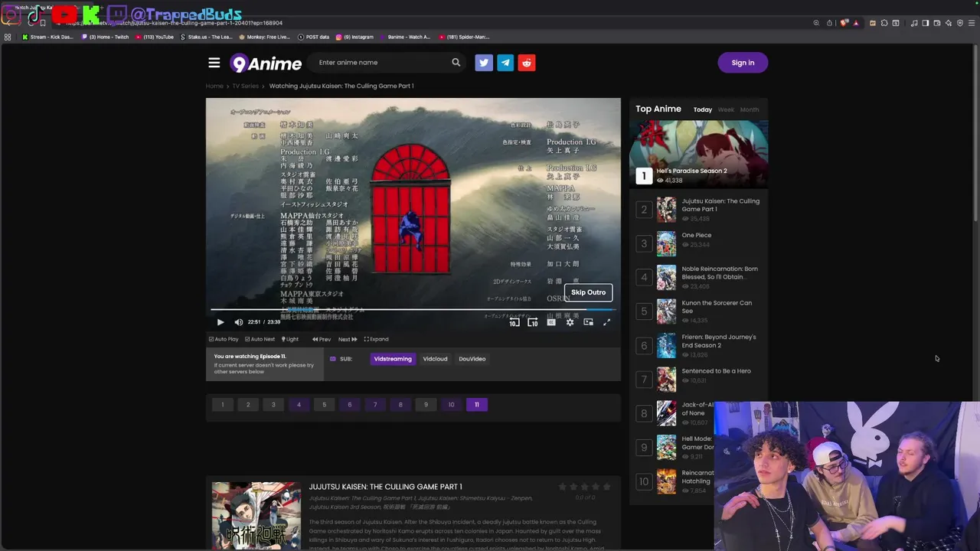The height and width of the screenshot is (551, 980).
Task: Open the browser main menu icon
Action: 972,23
